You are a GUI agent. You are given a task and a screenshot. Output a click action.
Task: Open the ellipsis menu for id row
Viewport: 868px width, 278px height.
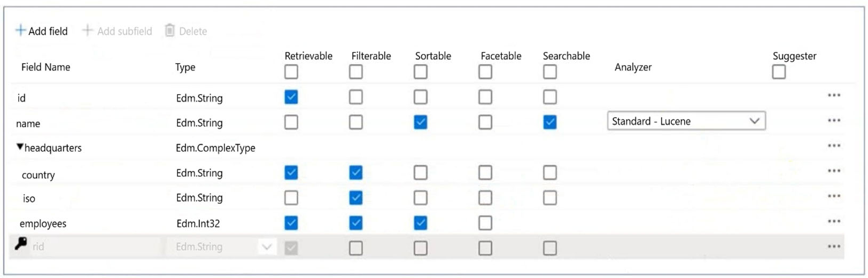[834, 96]
